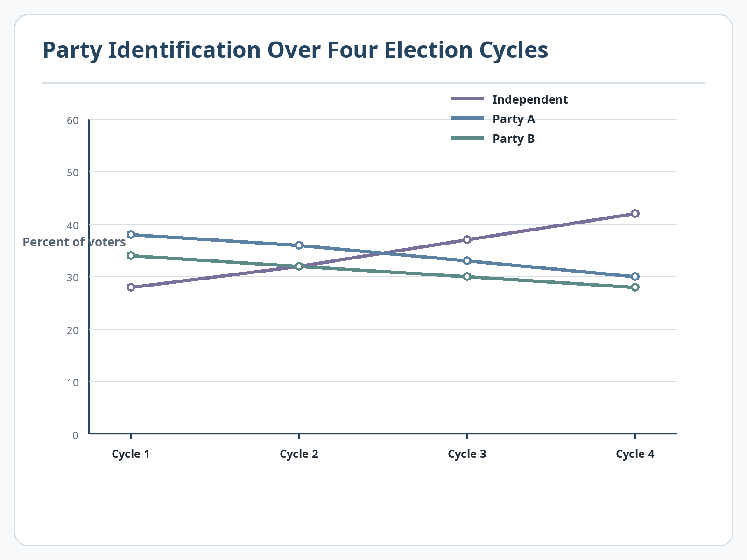This screenshot has height=560, width=747.
Task: Click the Independent legend color line
Action: tap(467, 99)
